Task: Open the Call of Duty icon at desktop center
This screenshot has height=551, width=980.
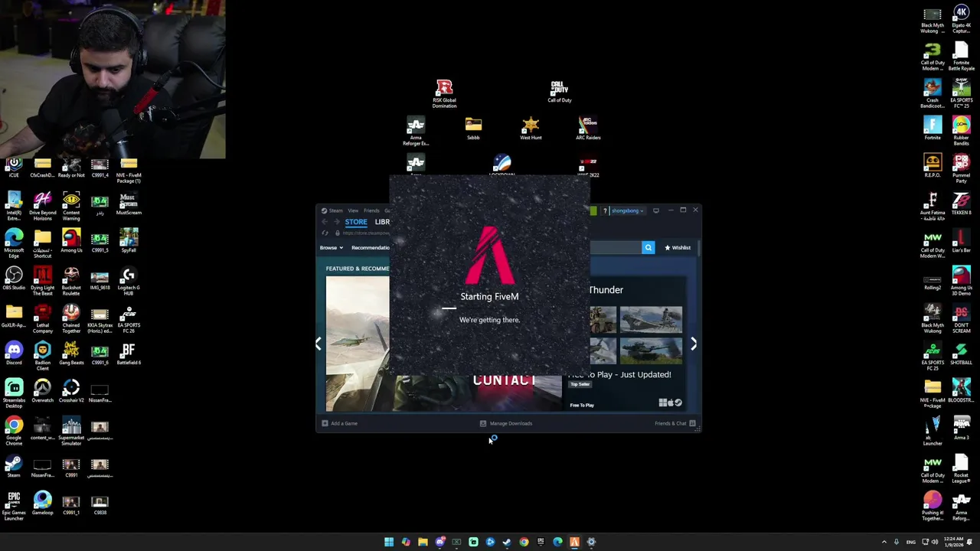Action: tap(559, 91)
